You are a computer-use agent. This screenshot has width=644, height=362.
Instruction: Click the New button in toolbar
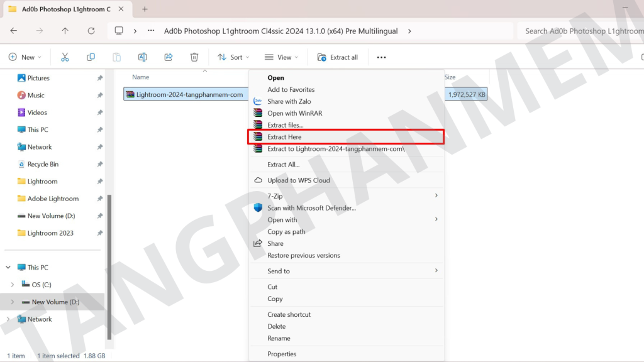coord(25,57)
